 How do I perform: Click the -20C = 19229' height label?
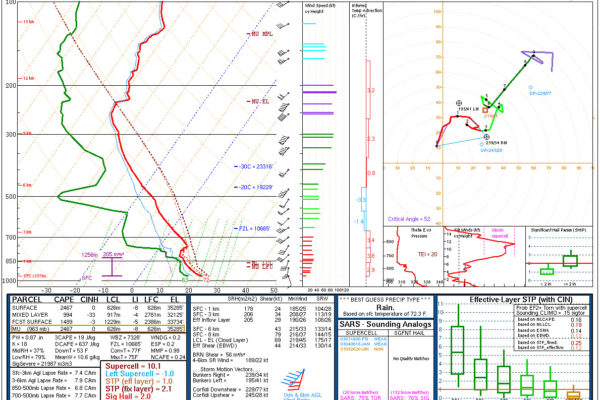click(x=253, y=187)
